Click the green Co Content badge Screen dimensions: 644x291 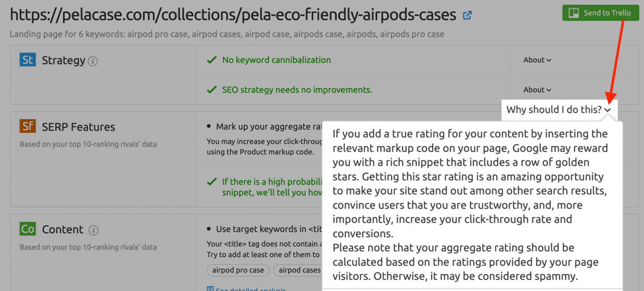click(28, 229)
